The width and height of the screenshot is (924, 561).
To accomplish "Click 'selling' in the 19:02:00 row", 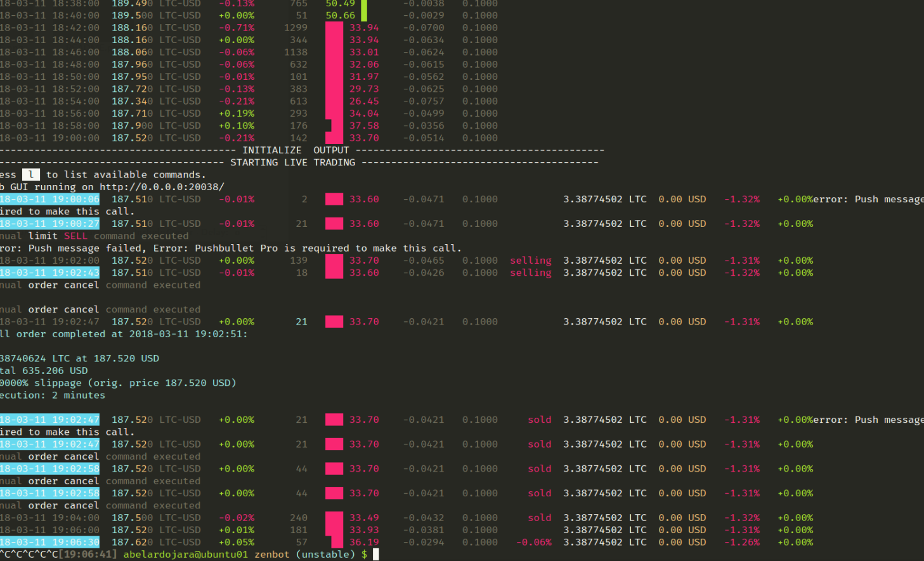I will point(531,261).
